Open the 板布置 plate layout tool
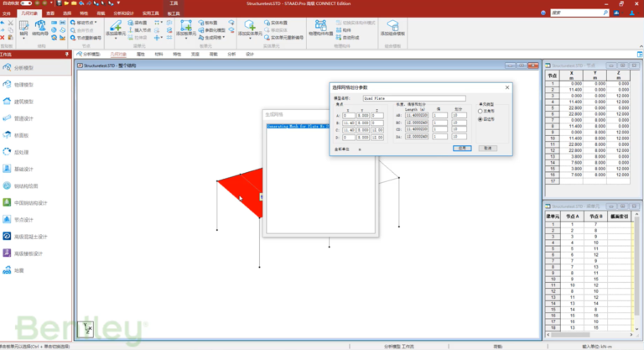The image size is (644, 350). click(208, 23)
